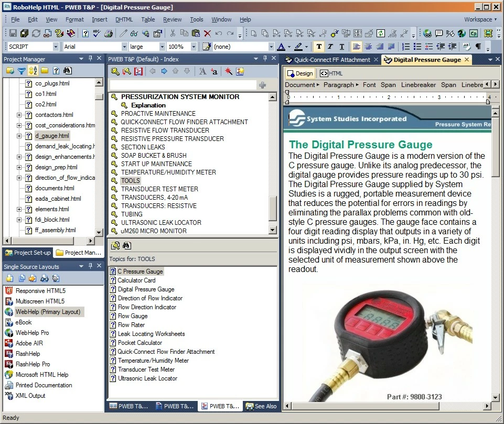The width and height of the screenshot is (504, 424).
Task: Toggle underline text formatting
Action: pos(342,47)
